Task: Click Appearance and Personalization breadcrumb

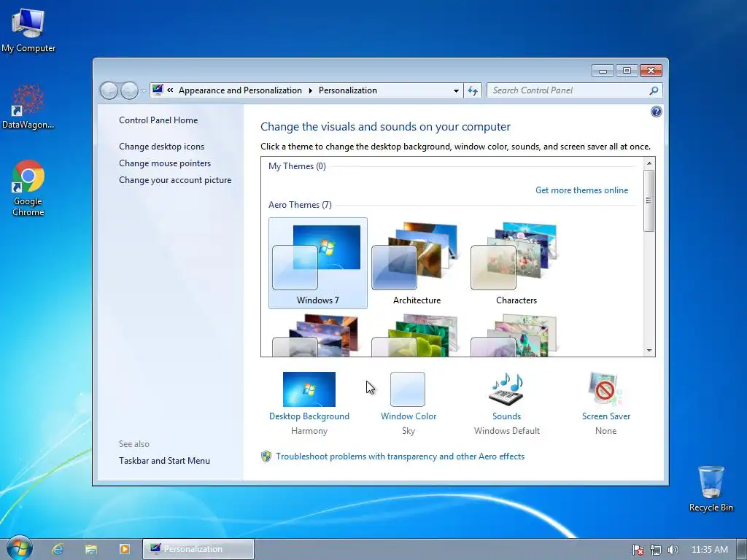Action: 240,90
